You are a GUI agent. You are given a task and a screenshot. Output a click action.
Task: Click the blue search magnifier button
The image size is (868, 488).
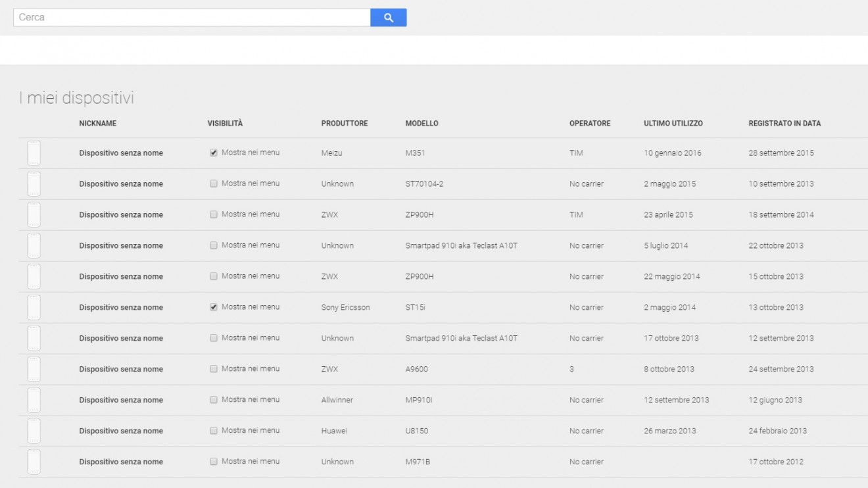[388, 18]
